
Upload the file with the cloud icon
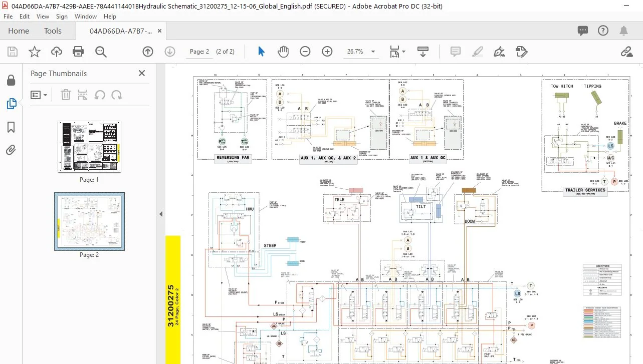(x=56, y=52)
